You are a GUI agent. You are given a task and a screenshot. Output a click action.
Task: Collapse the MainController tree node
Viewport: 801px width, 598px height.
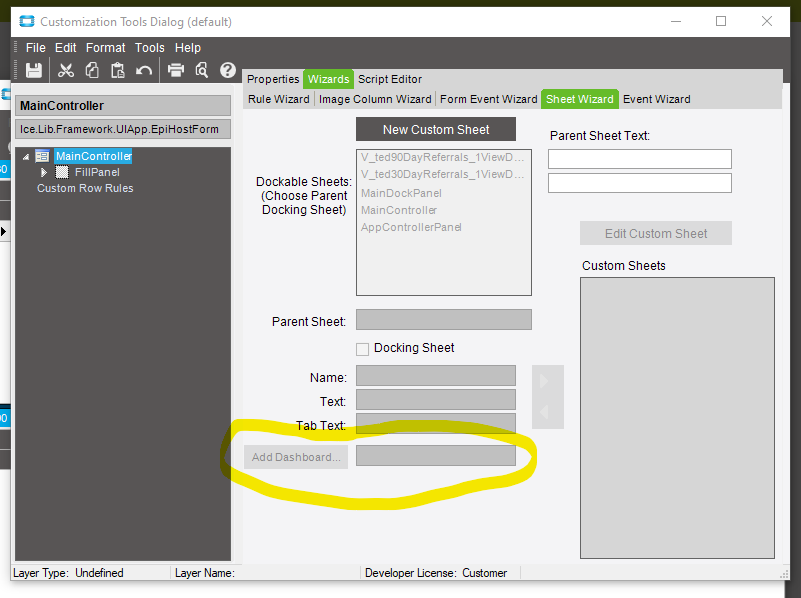tap(26, 157)
